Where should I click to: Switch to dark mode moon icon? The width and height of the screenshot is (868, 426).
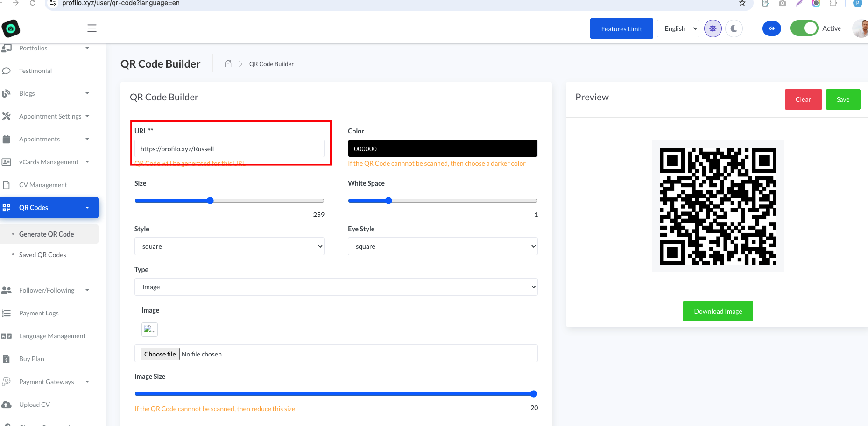click(x=734, y=28)
